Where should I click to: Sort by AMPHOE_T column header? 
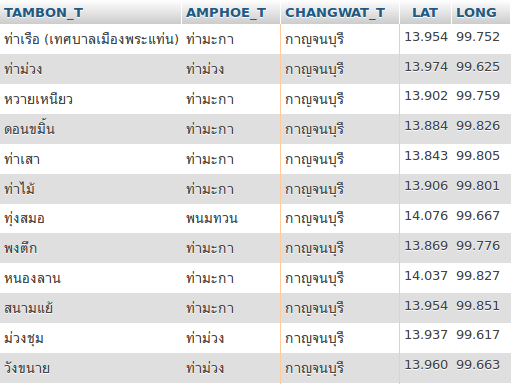[226, 13]
